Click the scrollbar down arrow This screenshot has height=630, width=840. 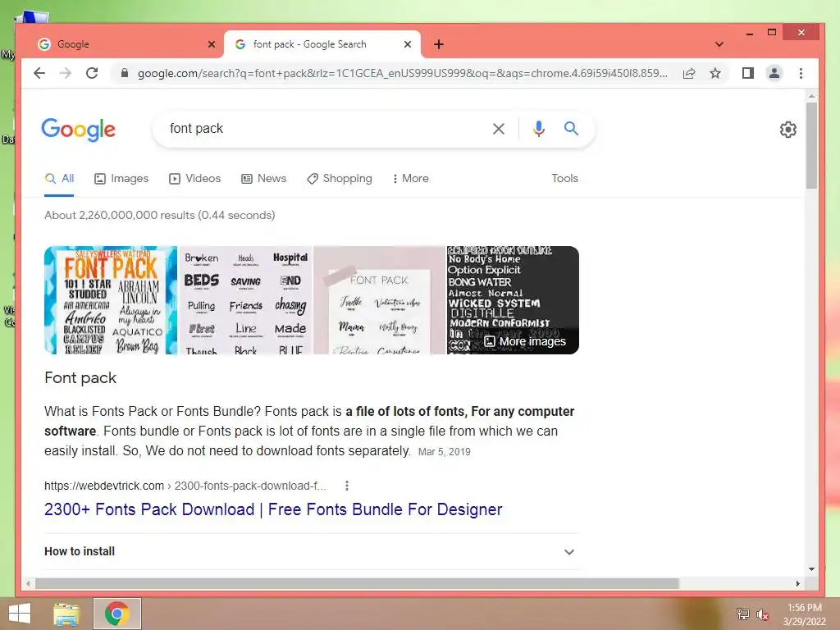pyautogui.click(x=811, y=569)
